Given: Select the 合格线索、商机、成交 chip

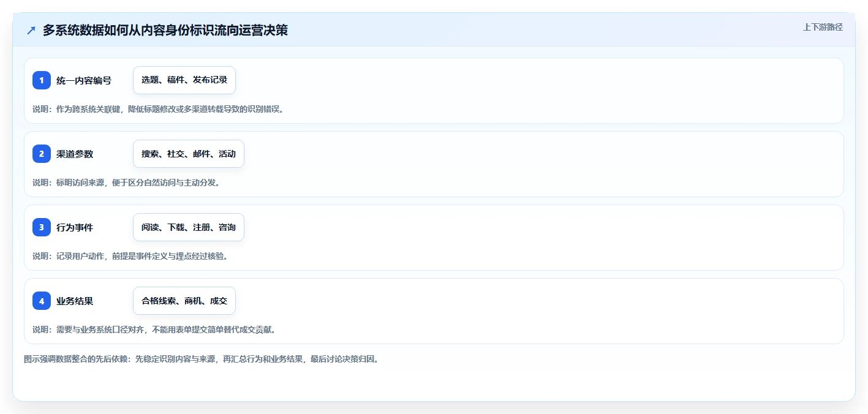Looking at the screenshot, I should (184, 301).
